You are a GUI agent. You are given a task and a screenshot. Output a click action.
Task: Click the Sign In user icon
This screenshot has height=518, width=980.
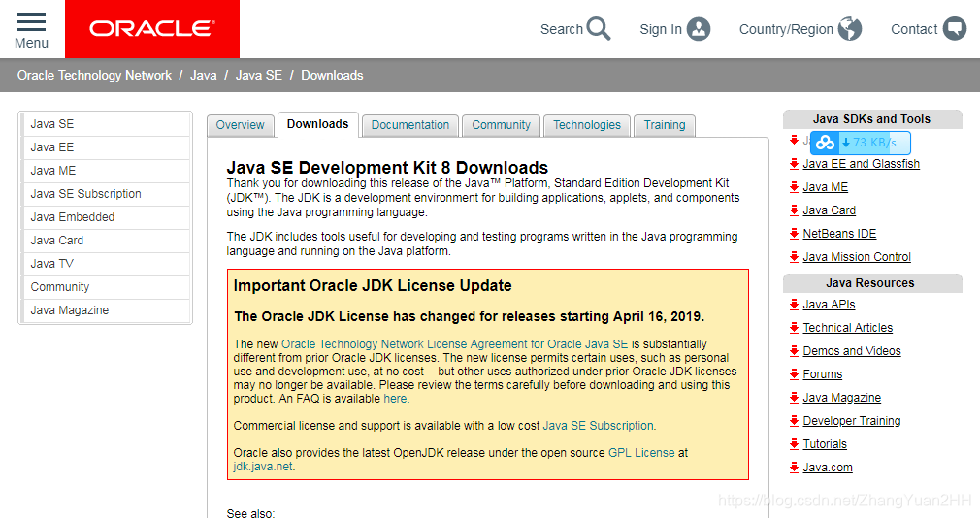pyautogui.click(x=698, y=29)
